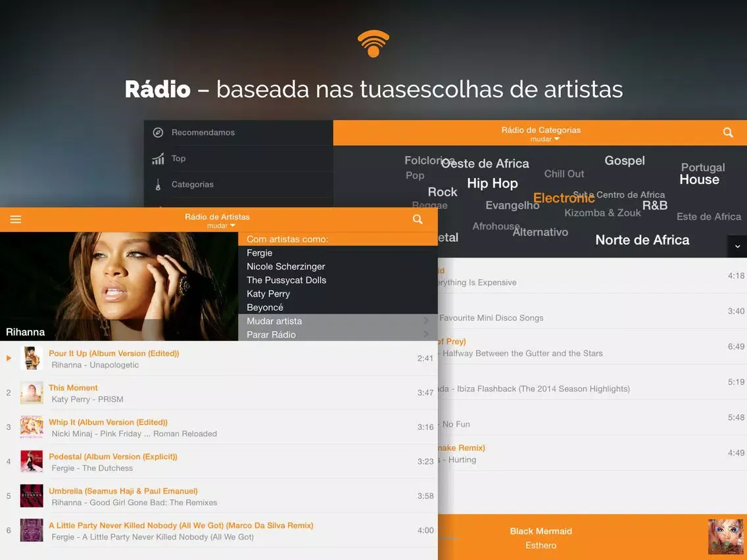Choose the Portugal category
The height and width of the screenshot is (560, 747).
click(x=703, y=167)
